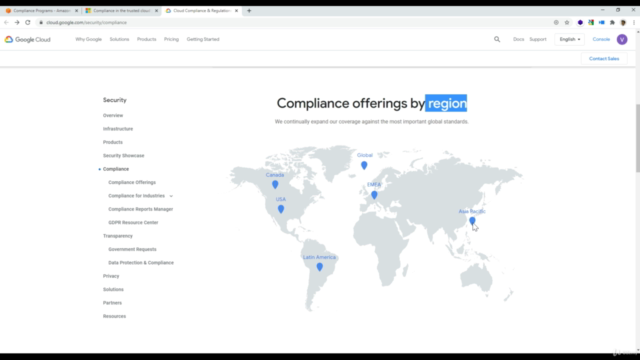The image size is (640, 360).
Task: Click the Chrome profile avatar in toolbar
Action: click(623, 22)
